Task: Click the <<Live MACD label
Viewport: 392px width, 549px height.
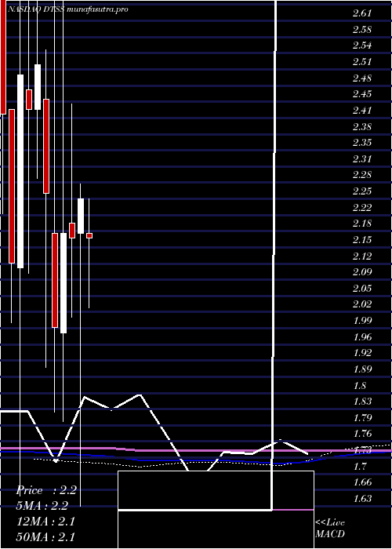Action: [x=330, y=529]
